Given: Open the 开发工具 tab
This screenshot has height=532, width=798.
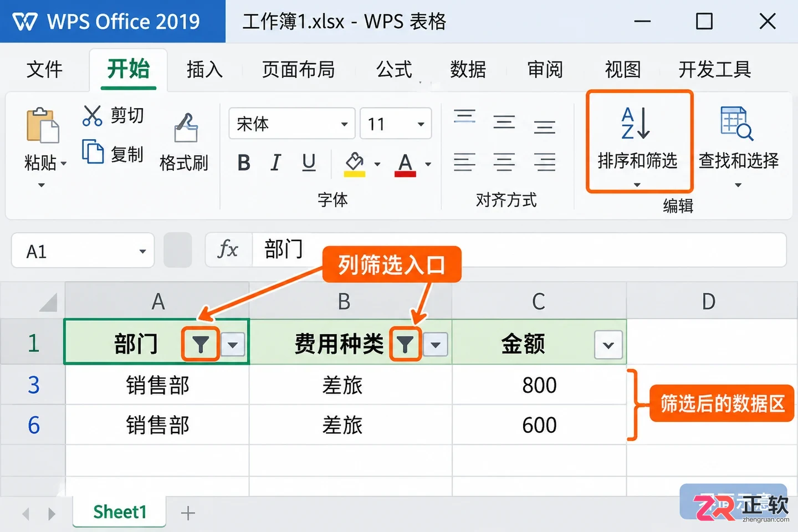Looking at the screenshot, I should click(x=715, y=70).
